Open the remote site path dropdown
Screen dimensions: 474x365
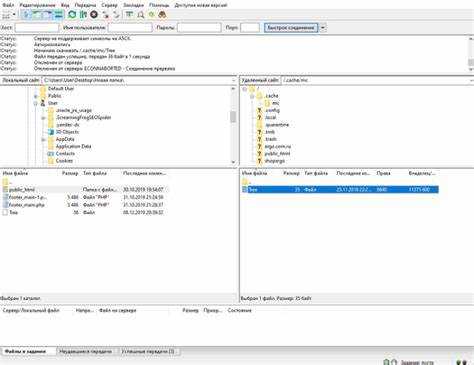click(x=471, y=80)
